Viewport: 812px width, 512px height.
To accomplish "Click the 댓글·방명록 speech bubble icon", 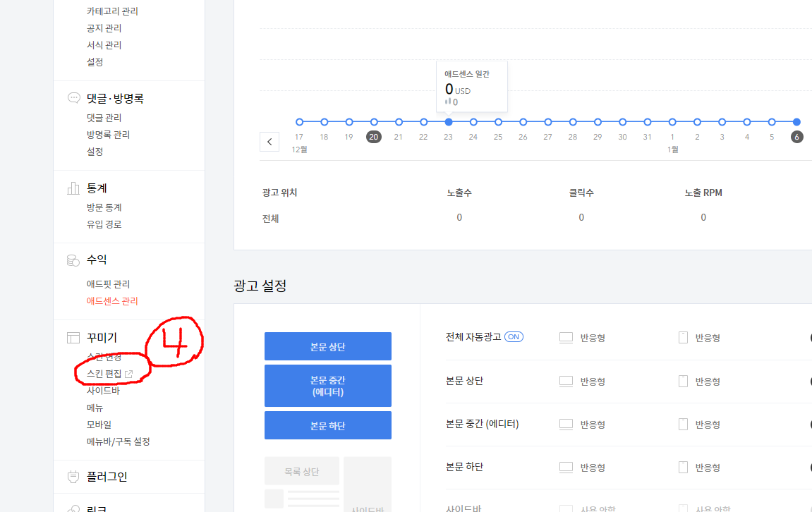I will click(74, 98).
